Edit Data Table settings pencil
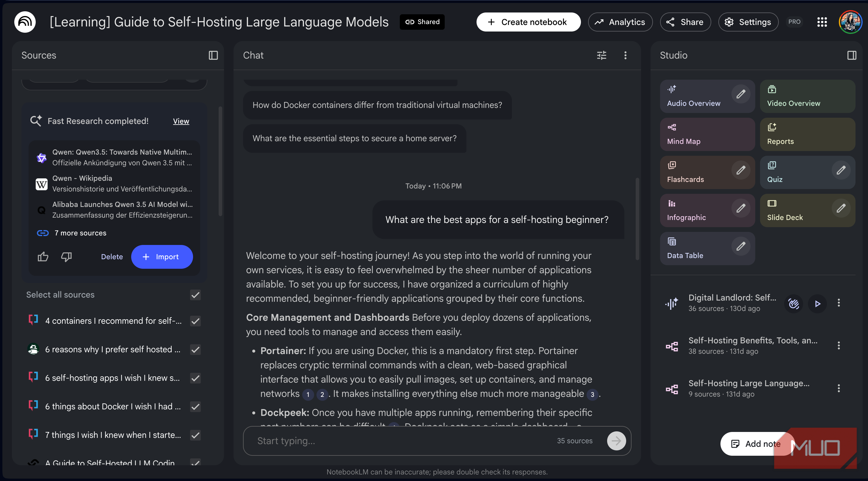This screenshot has width=868, height=481. point(741,246)
